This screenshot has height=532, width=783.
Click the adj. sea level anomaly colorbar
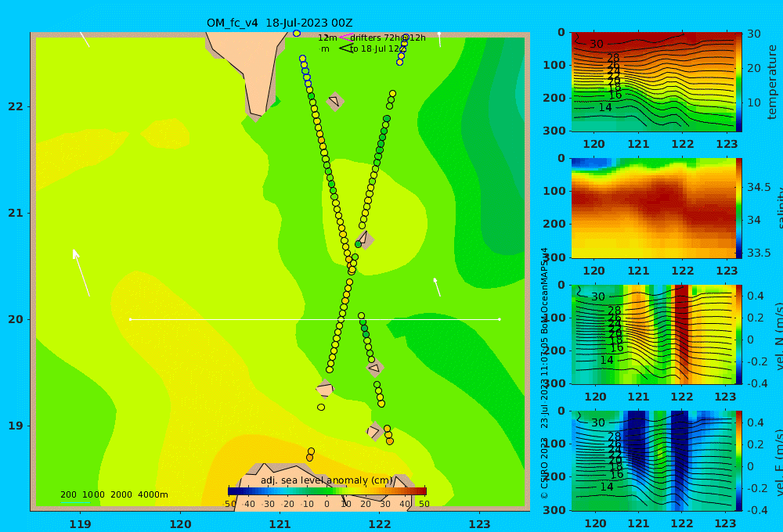point(327,491)
